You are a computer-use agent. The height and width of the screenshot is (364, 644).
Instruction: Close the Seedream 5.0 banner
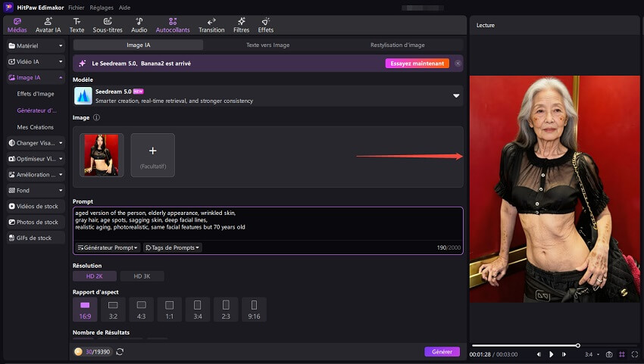tap(458, 64)
